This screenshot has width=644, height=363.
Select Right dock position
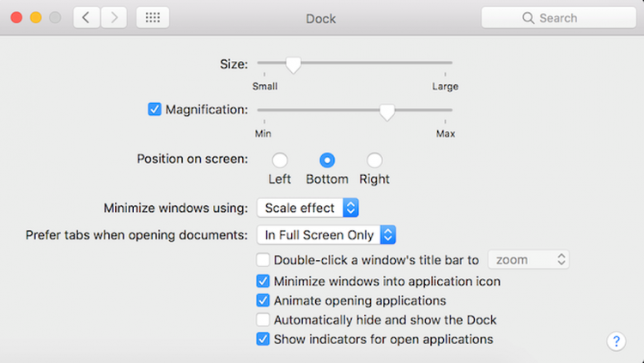(x=374, y=160)
